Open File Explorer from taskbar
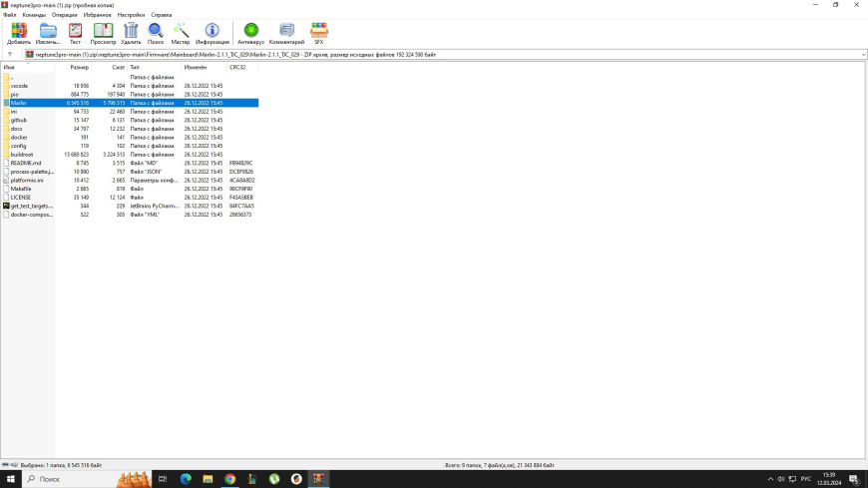 click(208, 479)
